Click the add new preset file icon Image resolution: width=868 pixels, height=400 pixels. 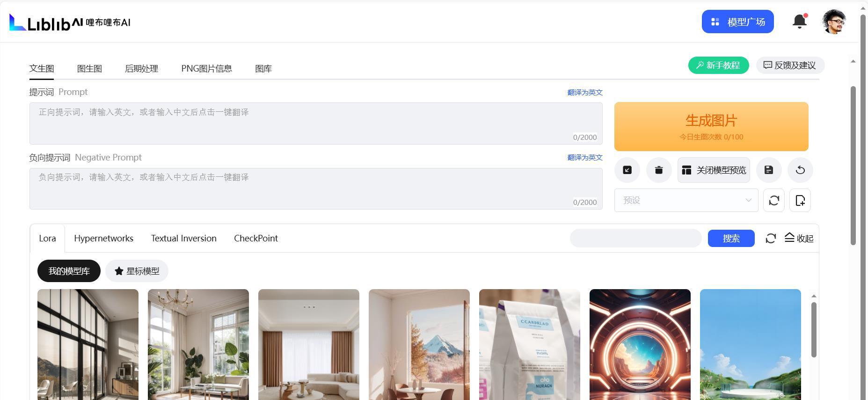point(800,200)
